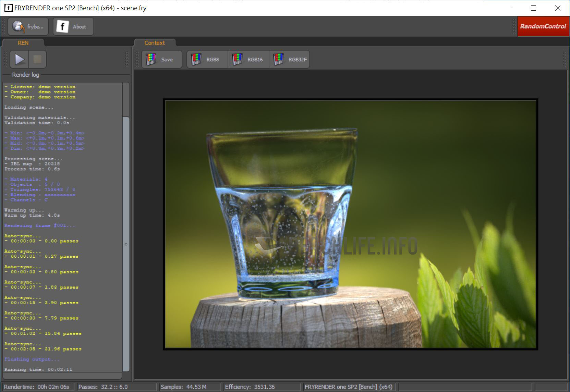Click the RandomControl logo

pyautogui.click(x=543, y=26)
